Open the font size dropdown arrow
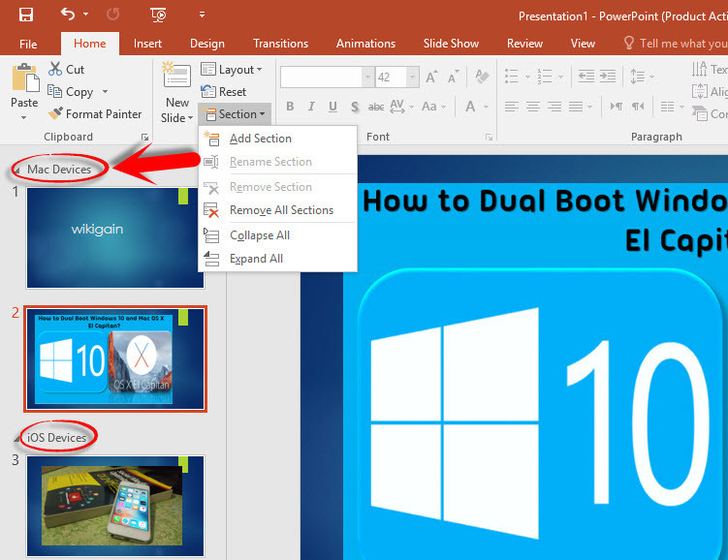Viewport: 728px width, 560px height. click(x=413, y=77)
